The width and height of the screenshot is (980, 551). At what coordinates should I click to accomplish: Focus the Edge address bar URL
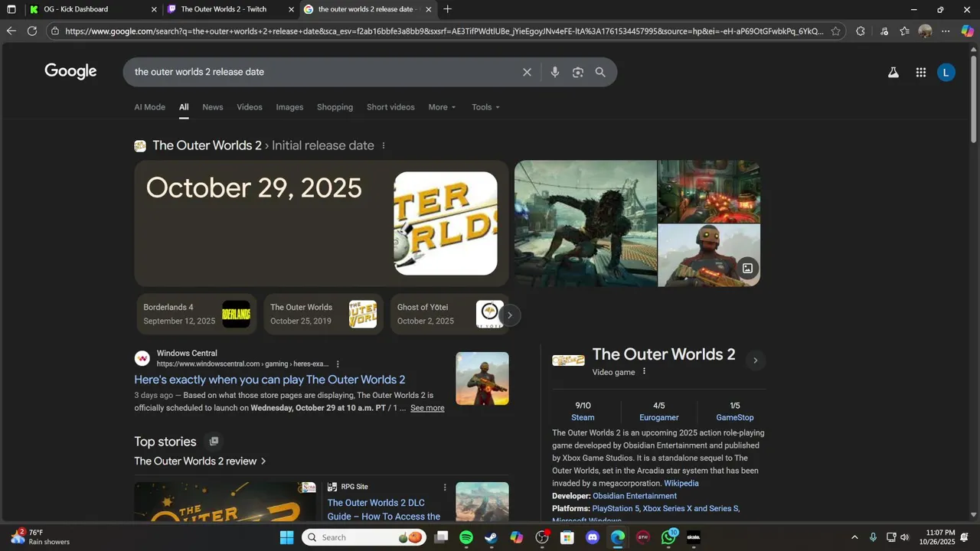pos(444,31)
